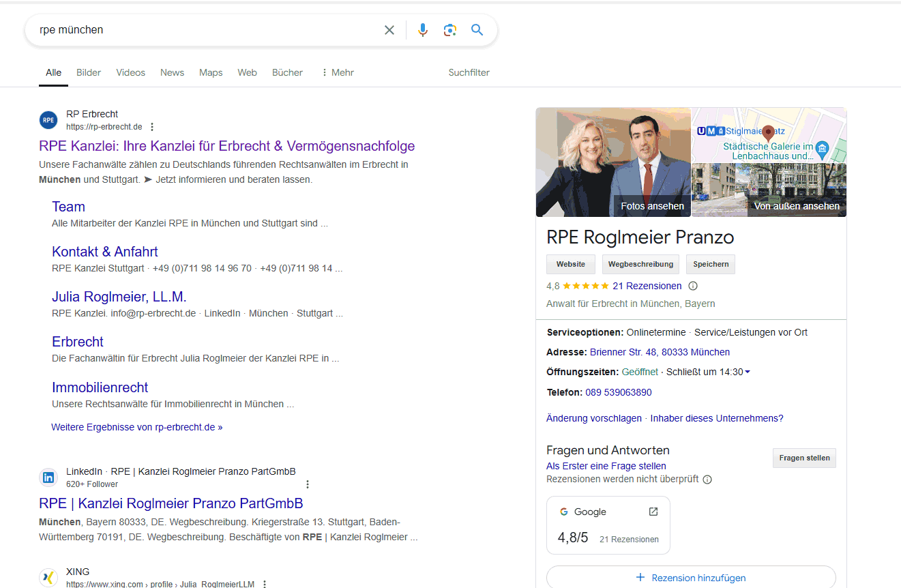This screenshot has height=588, width=901.
Task: Click the Geöffnet status text
Action: (x=640, y=372)
